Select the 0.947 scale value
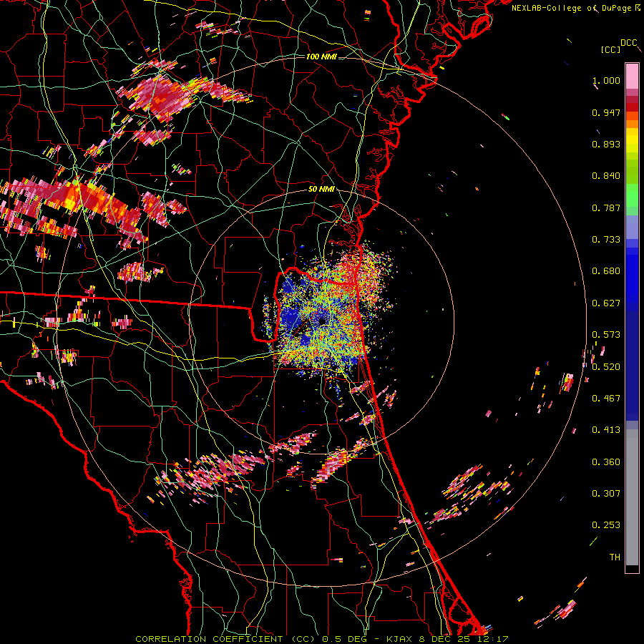 pyautogui.click(x=606, y=112)
